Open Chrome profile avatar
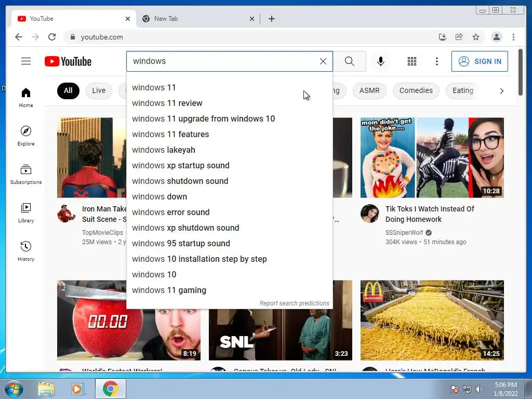The width and height of the screenshot is (532, 399). (x=496, y=37)
